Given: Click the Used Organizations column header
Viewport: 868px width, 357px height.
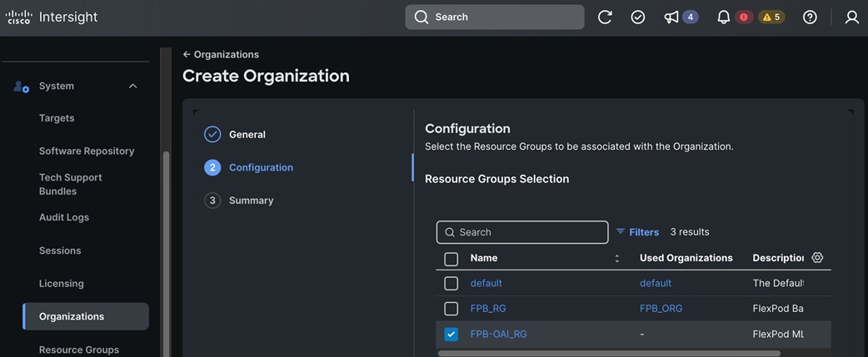Looking at the screenshot, I should [686, 258].
